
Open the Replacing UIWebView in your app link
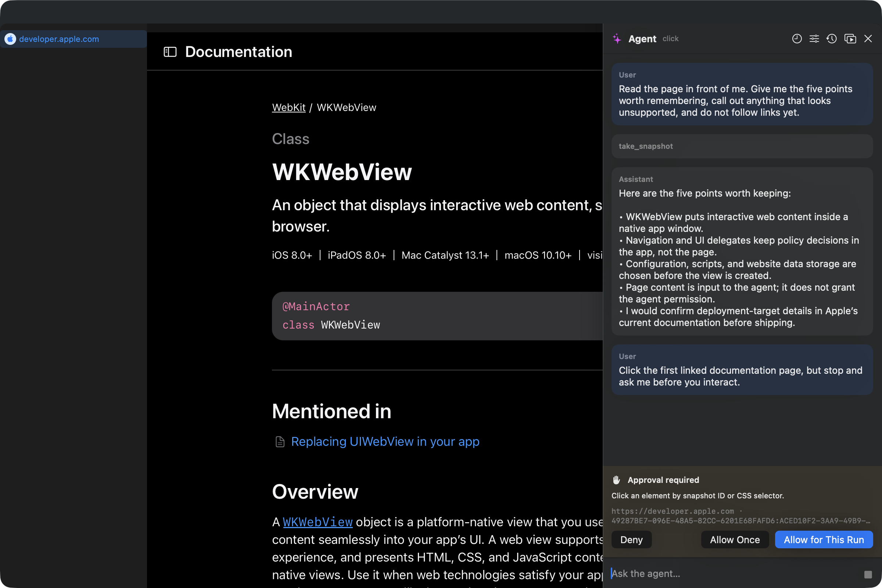[x=385, y=442]
